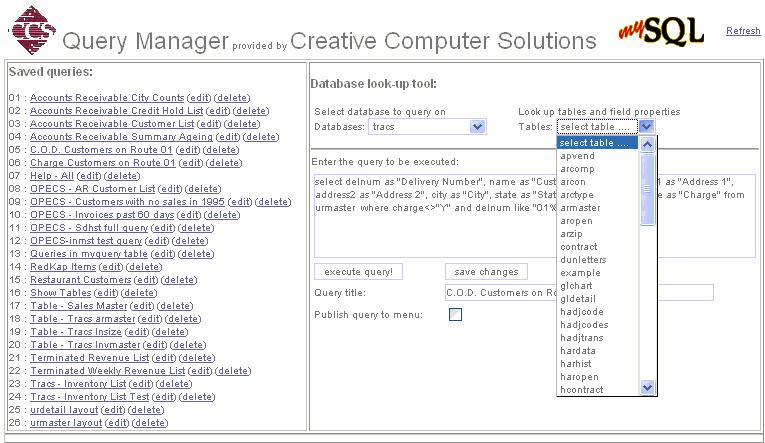The height and width of the screenshot is (443, 765).
Task: Delete 'urmaster layout' query
Action: (149, 423)
